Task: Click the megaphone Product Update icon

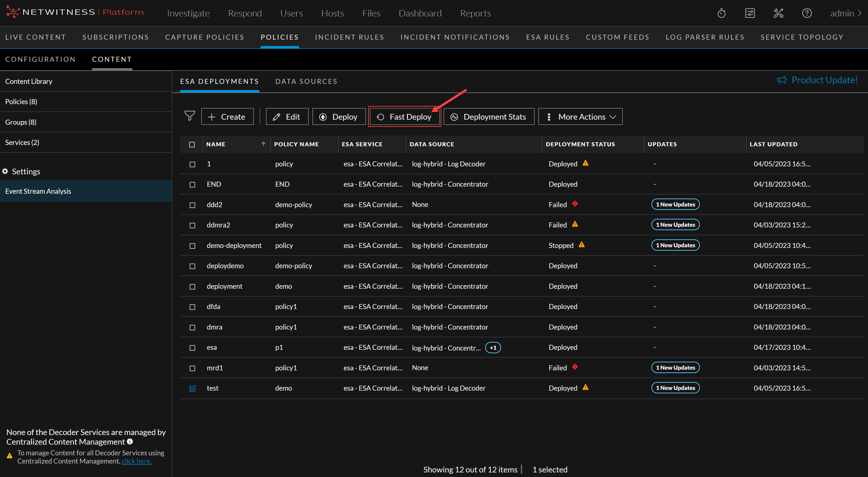Action: point(782,80)
